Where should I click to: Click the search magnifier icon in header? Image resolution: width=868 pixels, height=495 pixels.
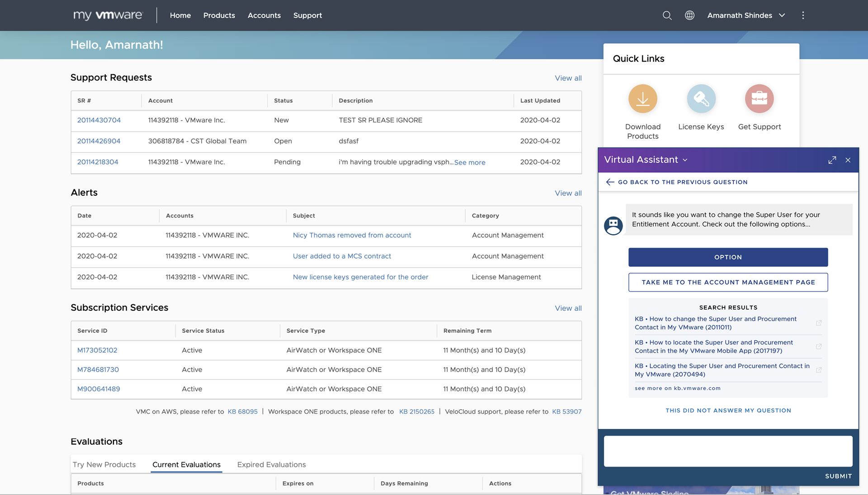pyautogui.click(x=667, y=15)
